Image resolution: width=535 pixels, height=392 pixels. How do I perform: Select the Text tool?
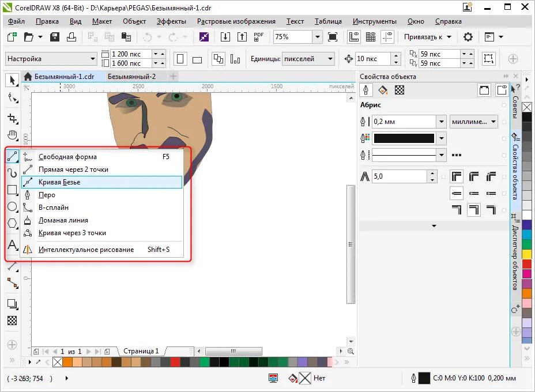(12, 245)
